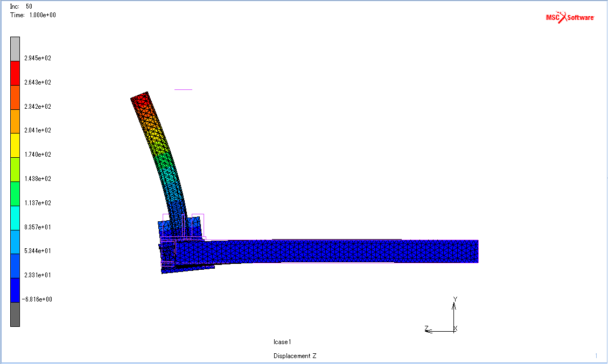Click the Inc: 50 increment label

tap(21, 6)
